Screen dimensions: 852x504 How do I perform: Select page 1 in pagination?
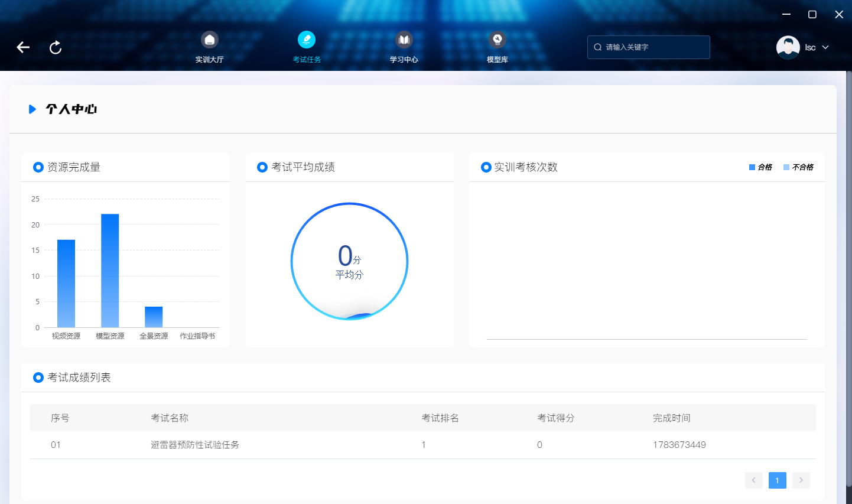(778, 480)
